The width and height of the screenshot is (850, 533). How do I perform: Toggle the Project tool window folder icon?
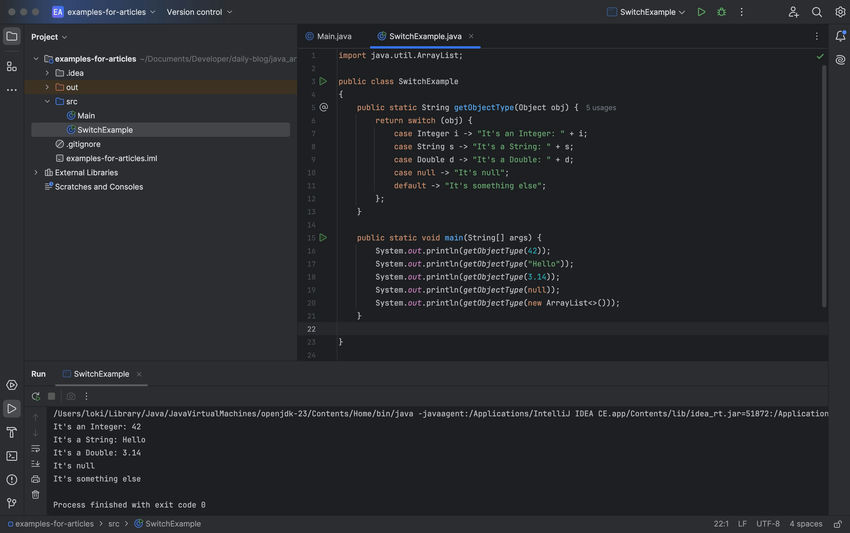[11, 36]
